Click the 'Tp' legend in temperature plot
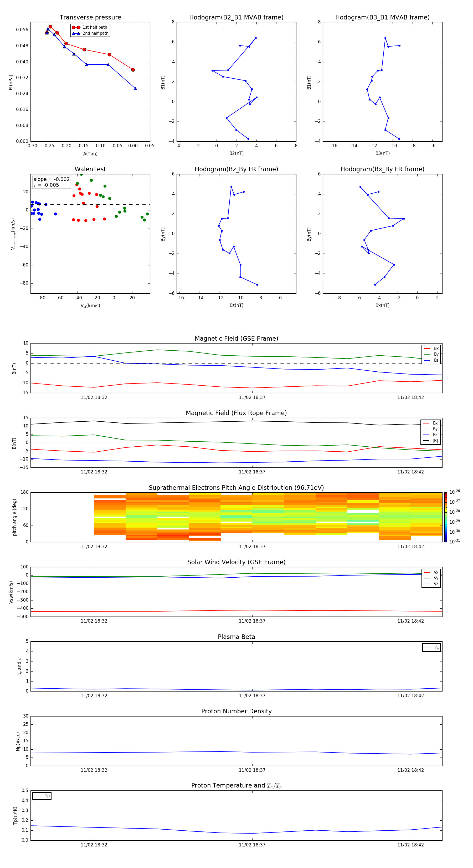Image resolution: width=473 pixels, height=868 pixels. coord(42,796)
